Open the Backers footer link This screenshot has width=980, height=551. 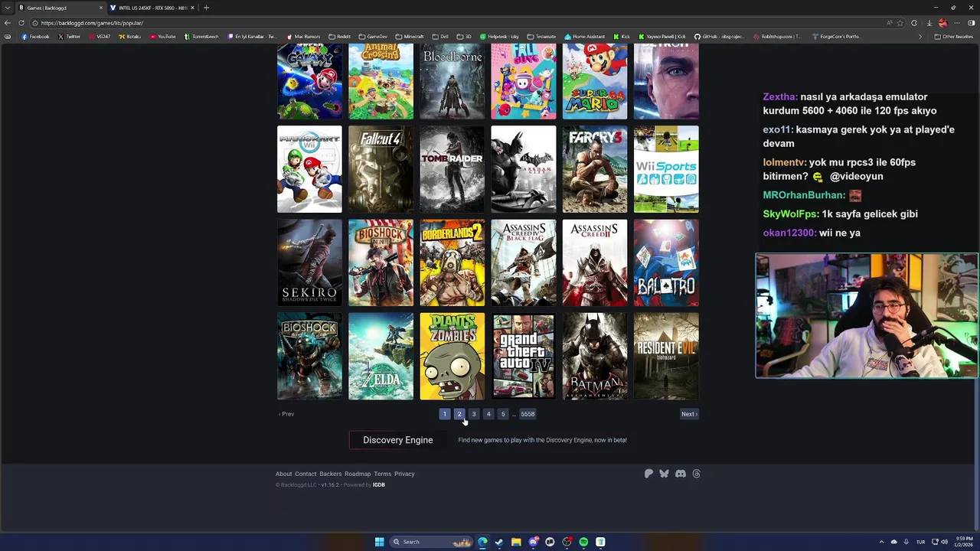coord(331,474)
